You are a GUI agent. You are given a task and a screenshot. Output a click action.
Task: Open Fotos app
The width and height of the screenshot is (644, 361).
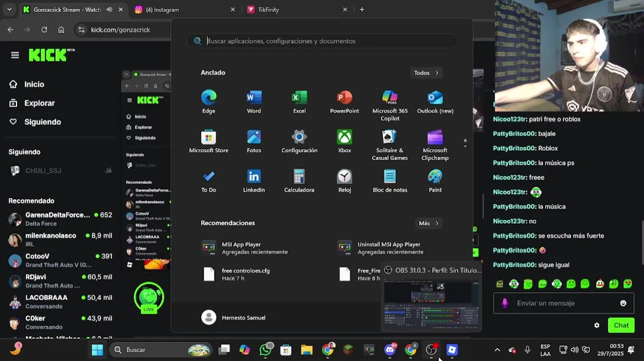(254, 141)
